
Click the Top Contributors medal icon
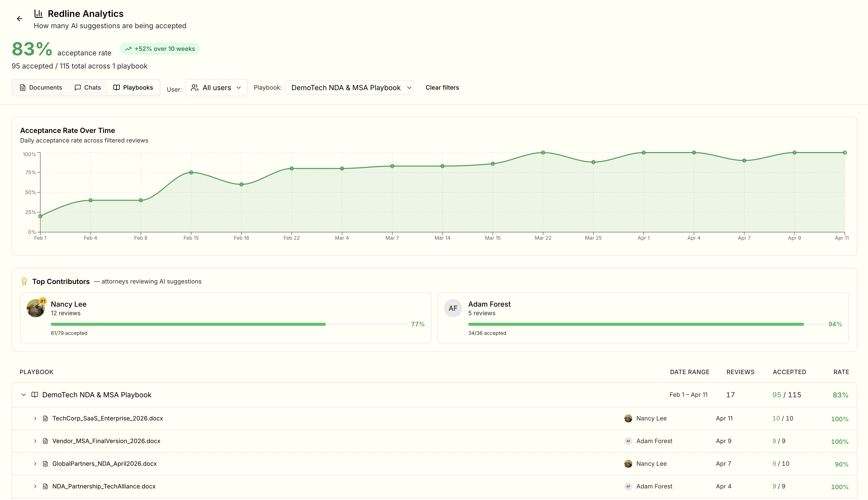[x=24, y=281]
